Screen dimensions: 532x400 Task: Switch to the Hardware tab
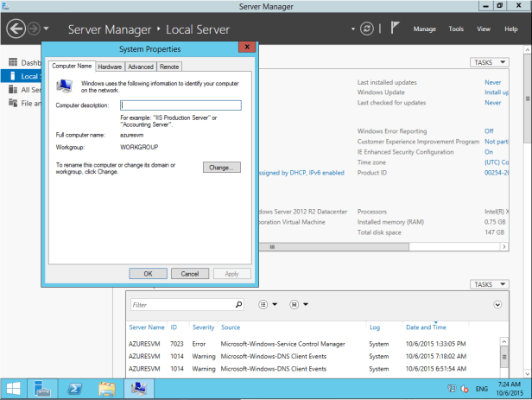pyautogui.click(x=110, y=67)
